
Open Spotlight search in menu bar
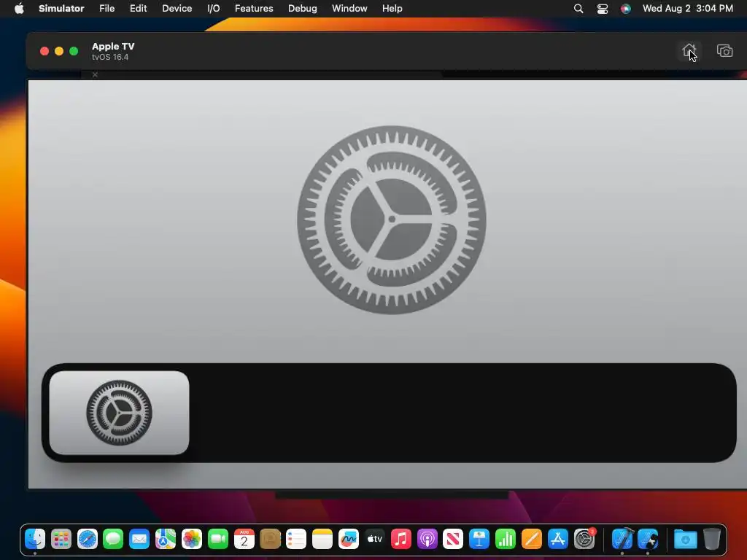(578, 8)
